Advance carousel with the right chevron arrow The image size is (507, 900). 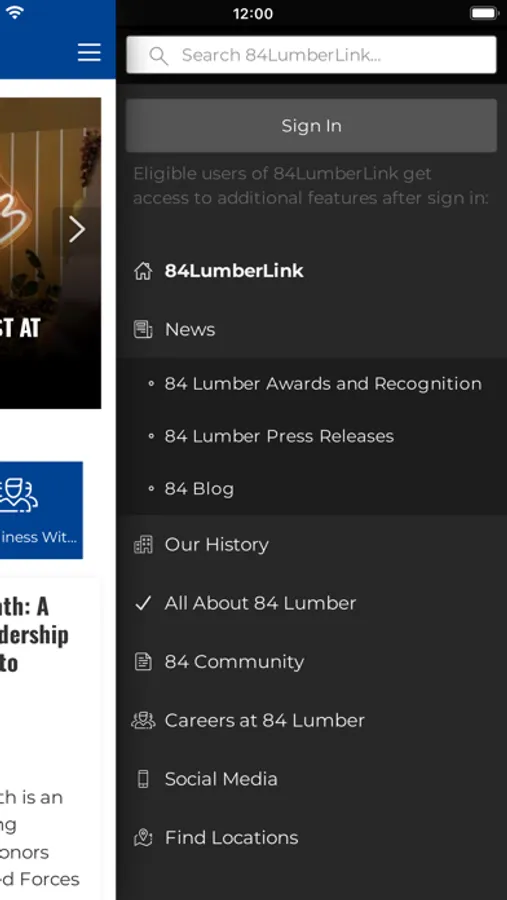(x=77, y=230)
